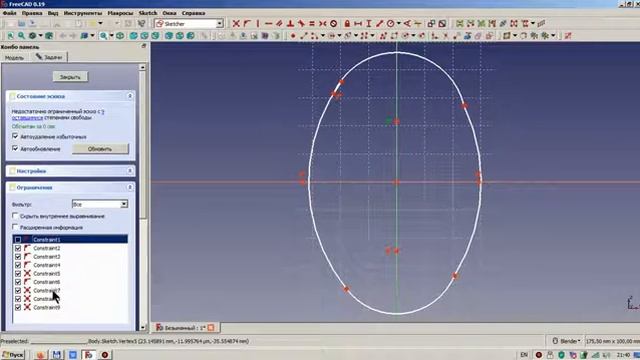Screen dimensions: 640x360
Task: Select the Tangent constraint tool
Action: point(301,24)
